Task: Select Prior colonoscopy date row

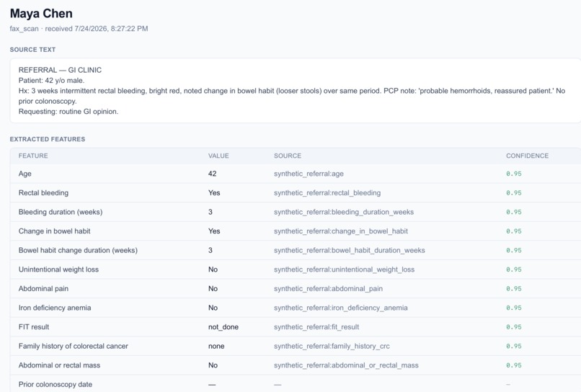Action: click(x=296, y=384)
